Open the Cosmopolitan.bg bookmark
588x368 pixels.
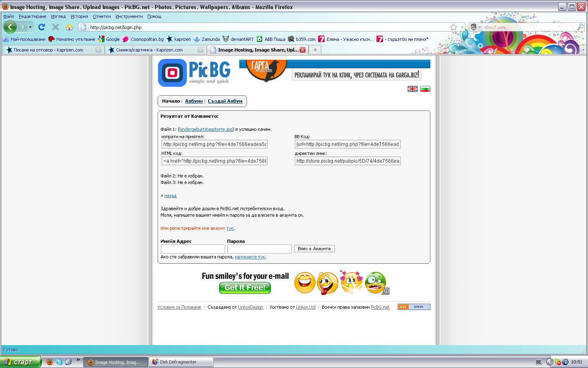(x=143, y=39)
